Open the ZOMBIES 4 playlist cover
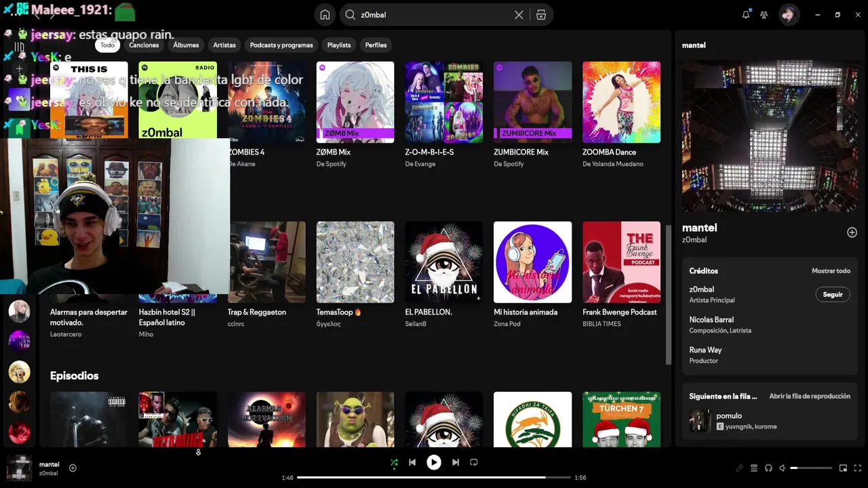 point(267,102)
